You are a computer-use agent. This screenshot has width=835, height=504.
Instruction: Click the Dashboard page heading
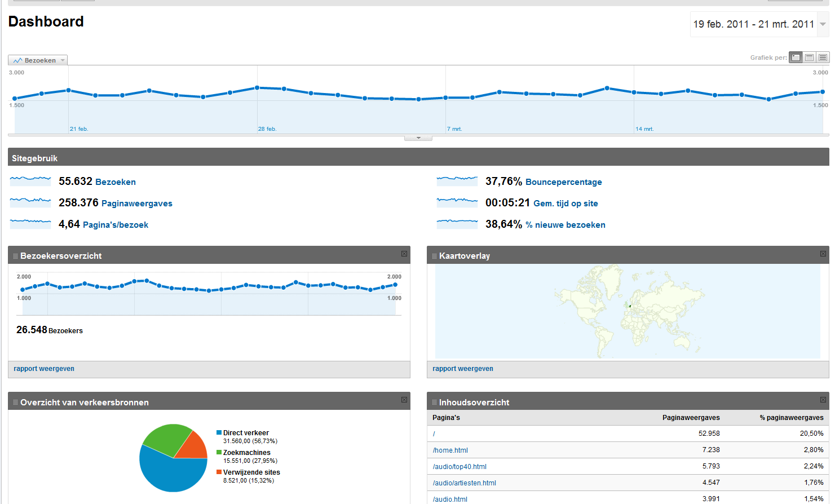[x=46, y=21]
